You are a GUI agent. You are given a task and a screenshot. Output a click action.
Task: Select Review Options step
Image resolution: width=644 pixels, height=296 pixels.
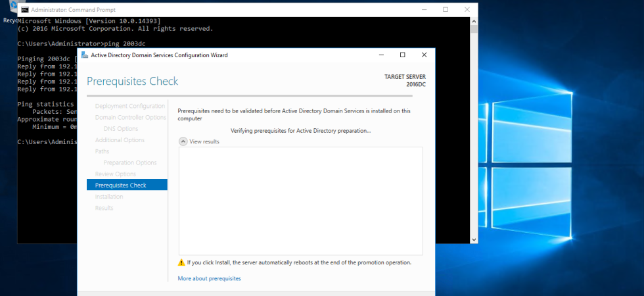pyautogui.click(x=116, y=174)
